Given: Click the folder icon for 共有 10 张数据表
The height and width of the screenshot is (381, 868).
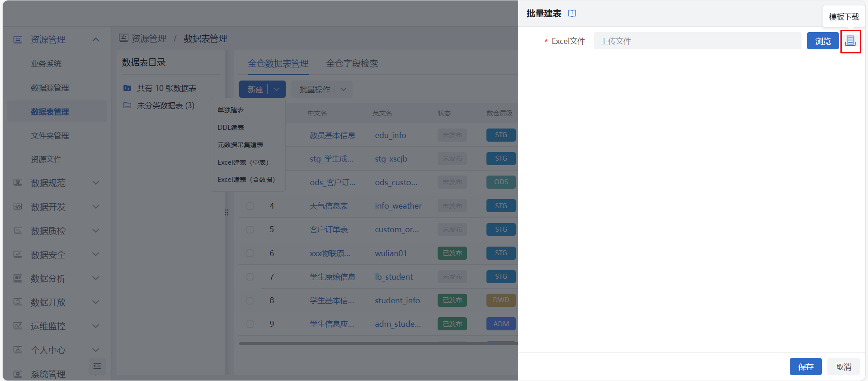Looking at the screenshot, I should click(x=127, y=88).
